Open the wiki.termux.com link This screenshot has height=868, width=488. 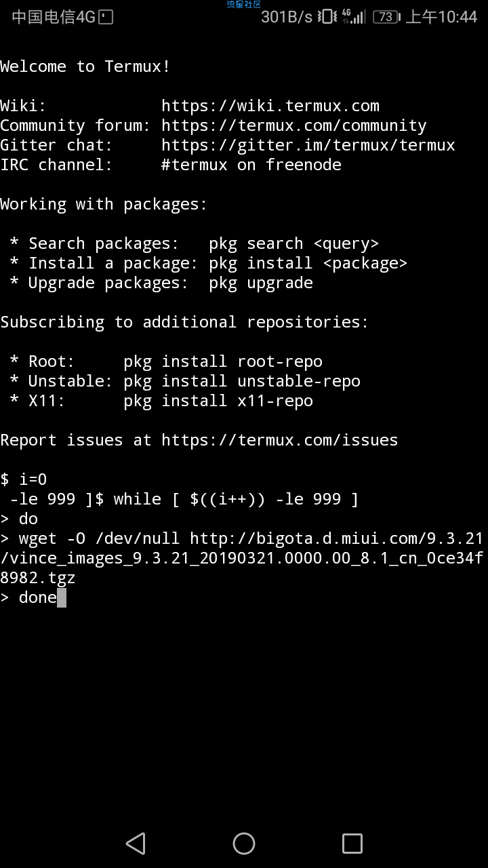tap(270, 106)
